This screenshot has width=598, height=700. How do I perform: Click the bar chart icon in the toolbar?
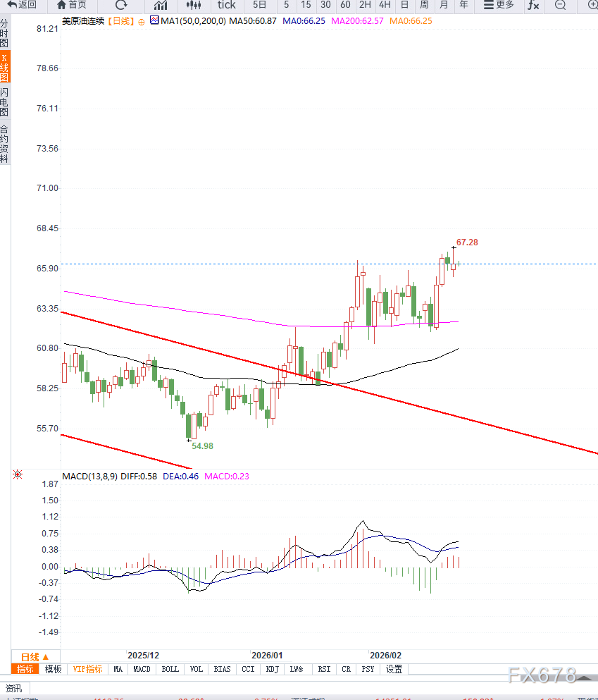(x=160, y=6)
